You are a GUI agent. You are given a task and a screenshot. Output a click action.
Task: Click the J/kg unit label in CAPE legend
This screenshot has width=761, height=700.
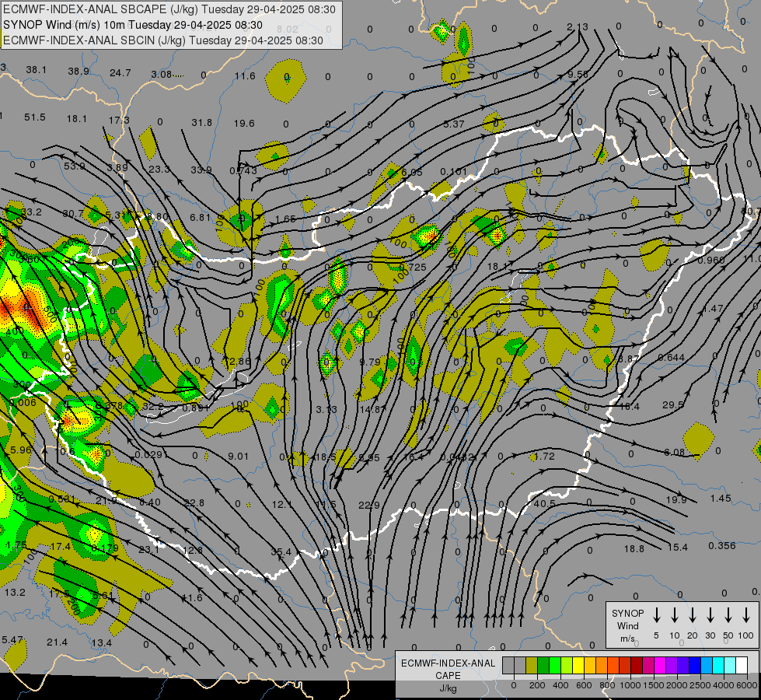tap(448, 688)
